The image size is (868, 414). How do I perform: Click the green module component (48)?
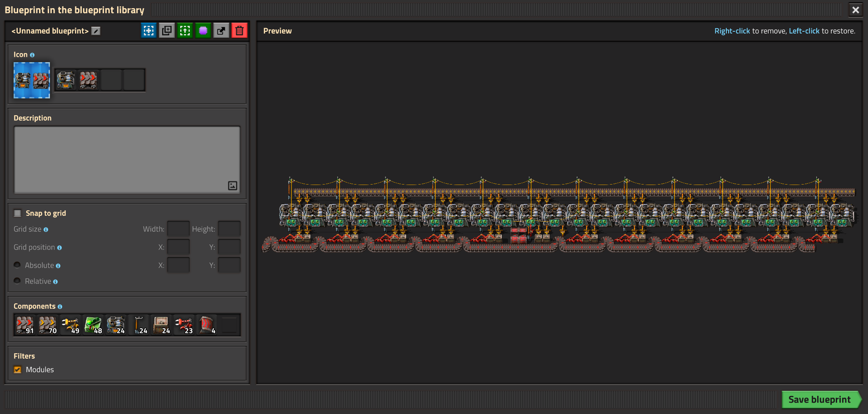point(93,325)
